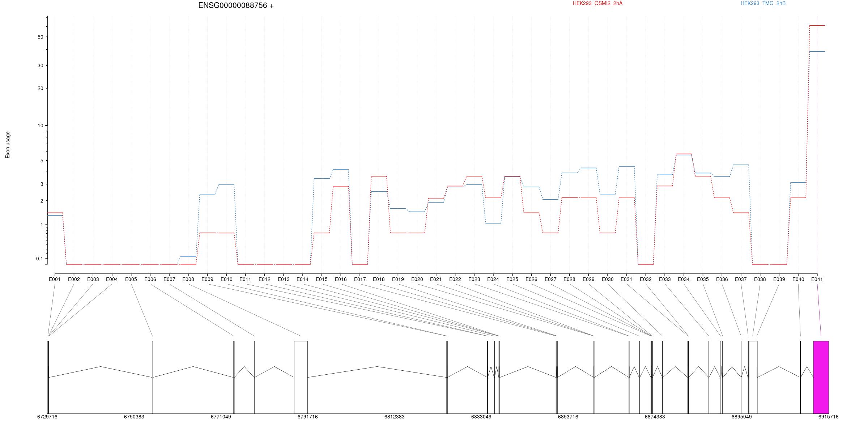Click genomic coordinate 6750383

134,417
